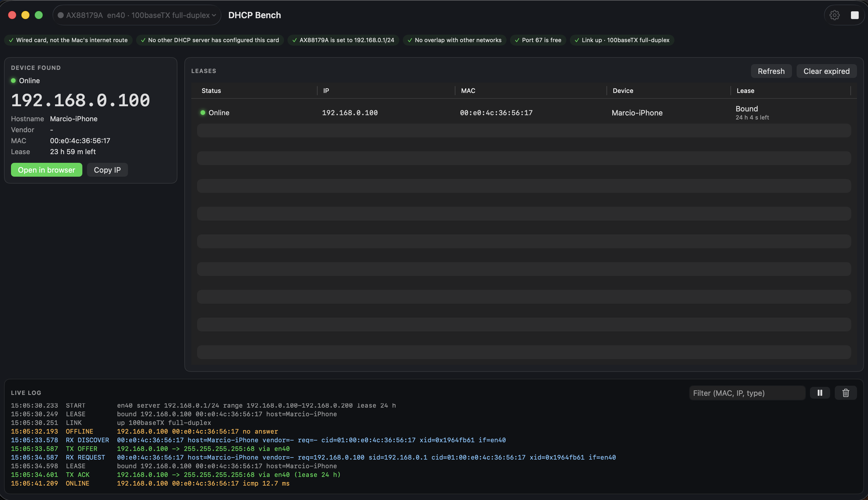Sort leases by the IP column header
The width and height of the screenshot is (868, 500).
pyautogui.click(x=326, y=91)
